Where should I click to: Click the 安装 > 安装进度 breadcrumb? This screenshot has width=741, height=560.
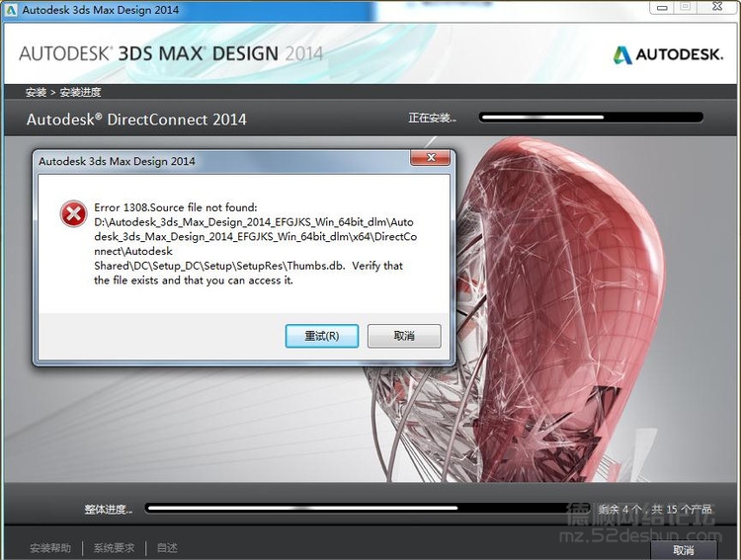(63, 92)
